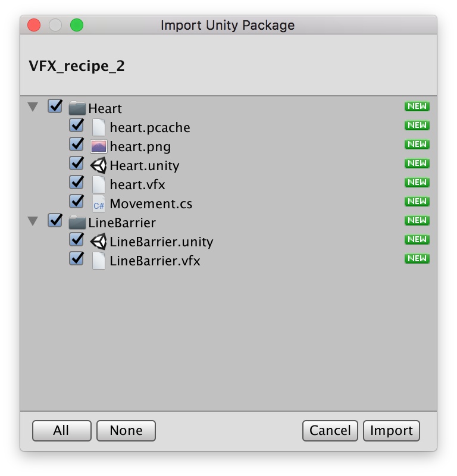Select the Heart.unity file name
457x476 pixels.
[x=144, y=166]
